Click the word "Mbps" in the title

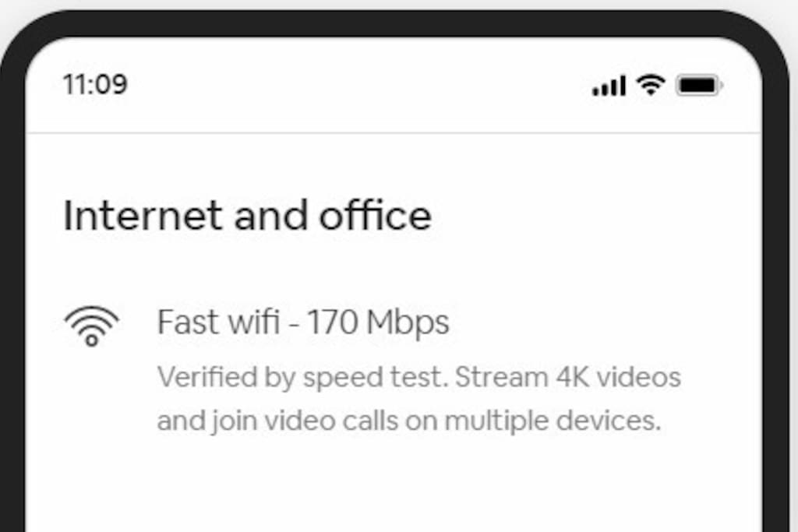pos(408,322)
